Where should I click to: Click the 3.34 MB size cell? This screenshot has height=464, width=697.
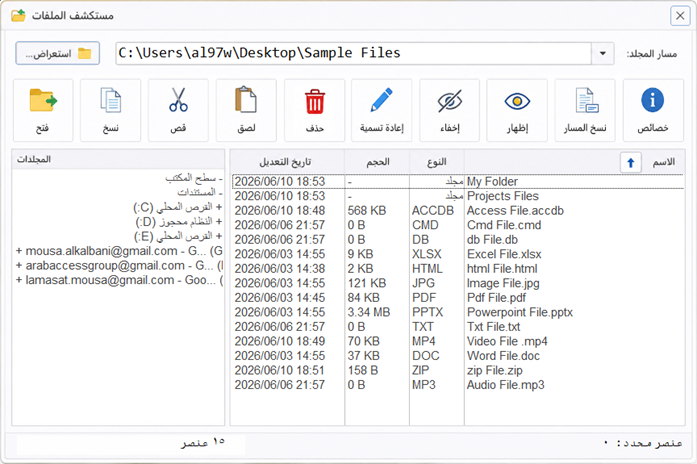369,312
